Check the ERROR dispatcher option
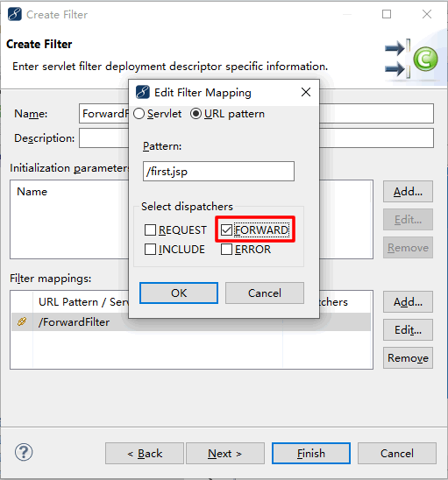Viewport: 448px width, 480px height. click(226, 249)
